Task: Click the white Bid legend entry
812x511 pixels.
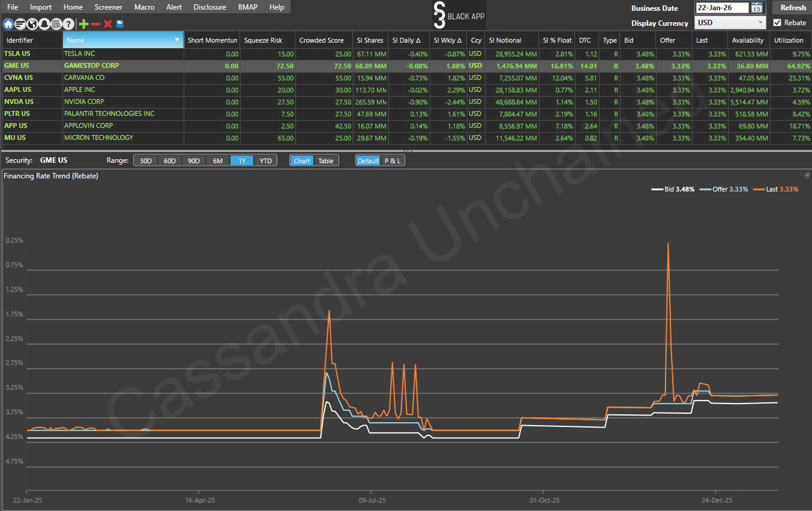Action: (673, 189)
